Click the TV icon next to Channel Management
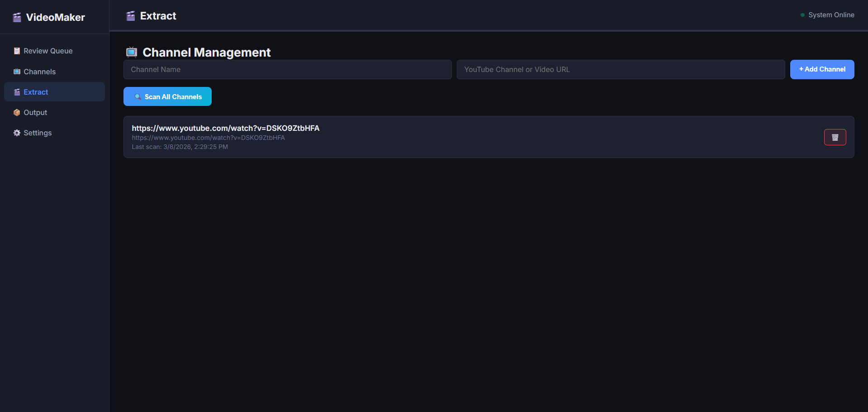 click(x=132, y=52)
